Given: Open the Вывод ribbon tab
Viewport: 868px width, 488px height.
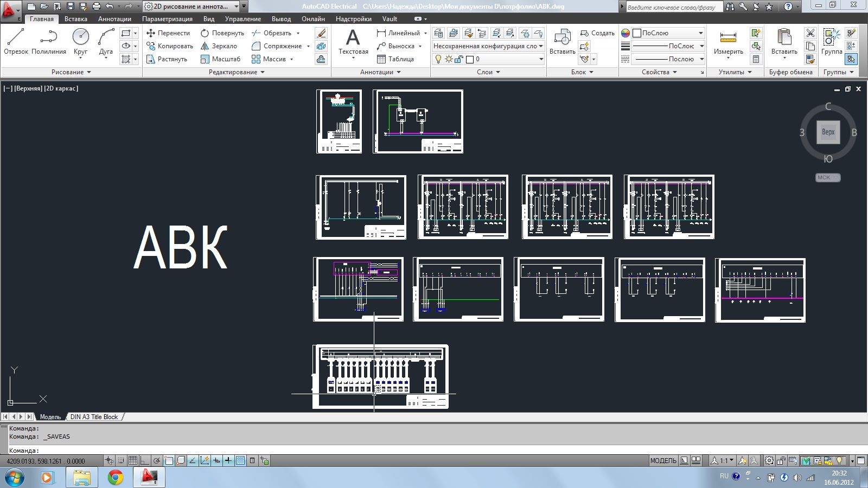Looking at the screenshot, I should tap(281, 19).
